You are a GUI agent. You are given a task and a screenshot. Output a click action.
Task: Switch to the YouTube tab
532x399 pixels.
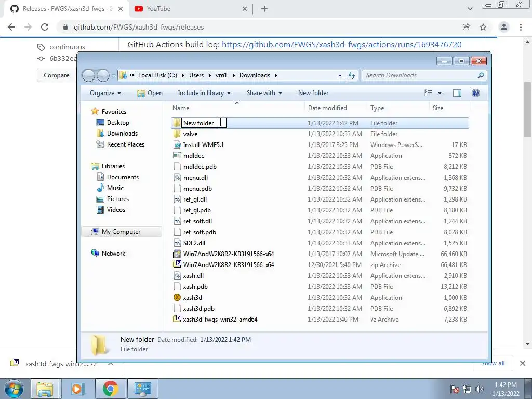pyautogui.click(x=190, y=9)
